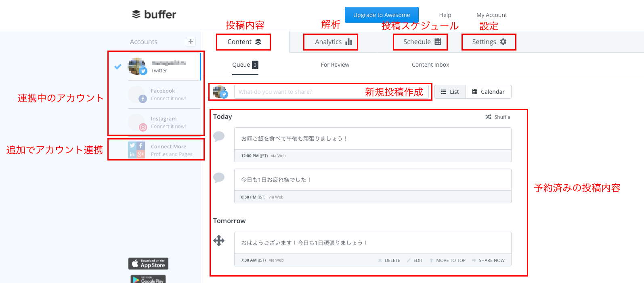Image resolution: width=644 pixels, height=283 pixels.
Task: Delete the 7:30 AM queued post
Action: click(x=389, y=260)
